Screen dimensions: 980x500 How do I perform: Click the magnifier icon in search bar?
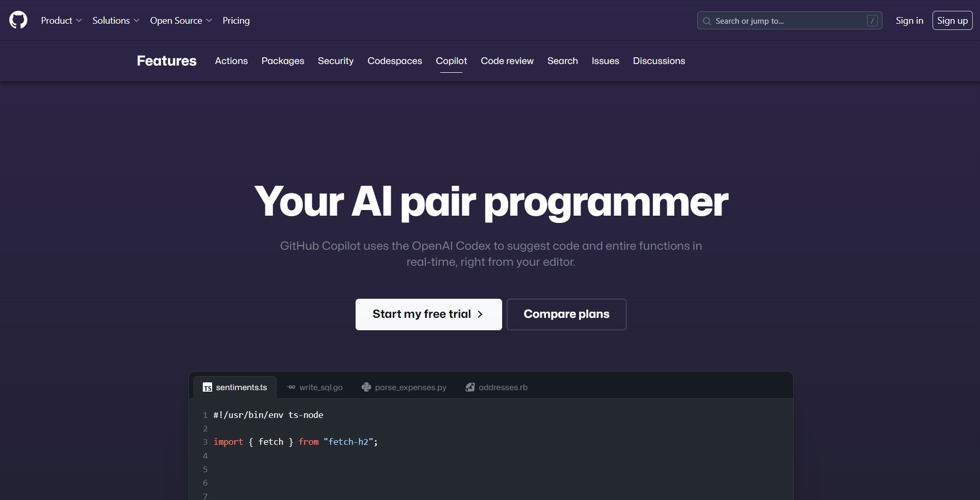coord(708,21)
